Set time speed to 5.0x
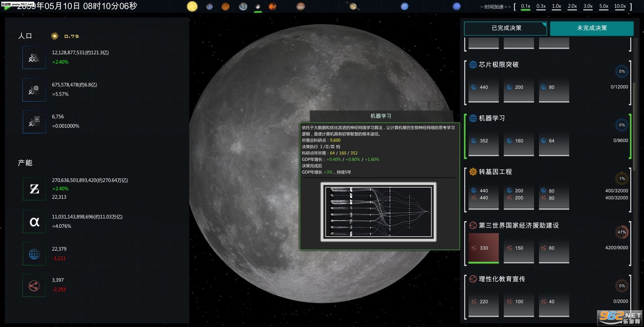644x327 pixels. tap(604, 6)
